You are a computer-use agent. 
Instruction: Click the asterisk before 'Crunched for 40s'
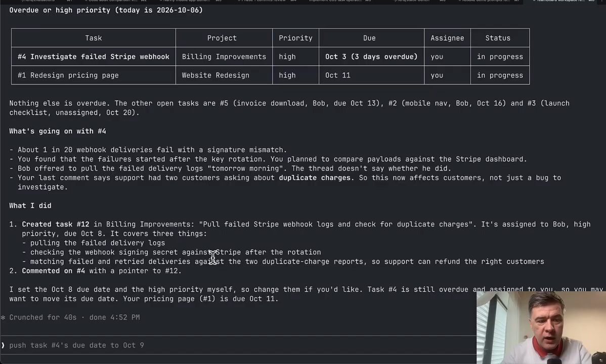[3, 317]
